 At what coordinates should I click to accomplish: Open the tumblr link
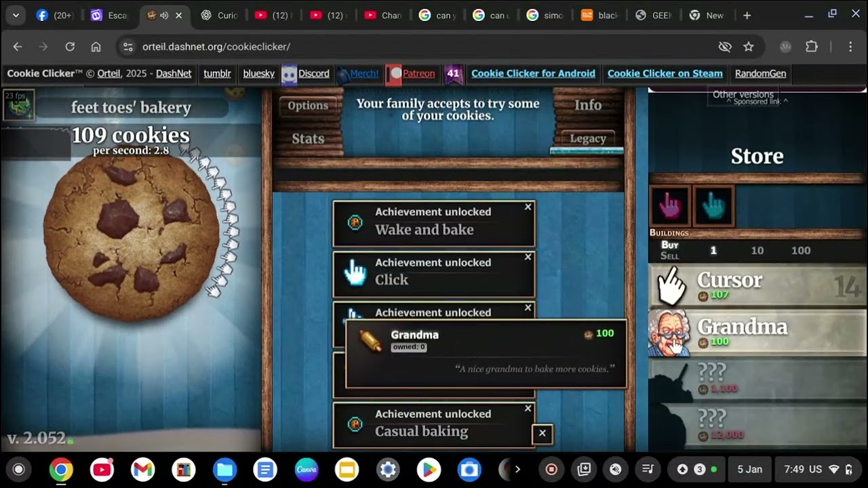(217, 74)
